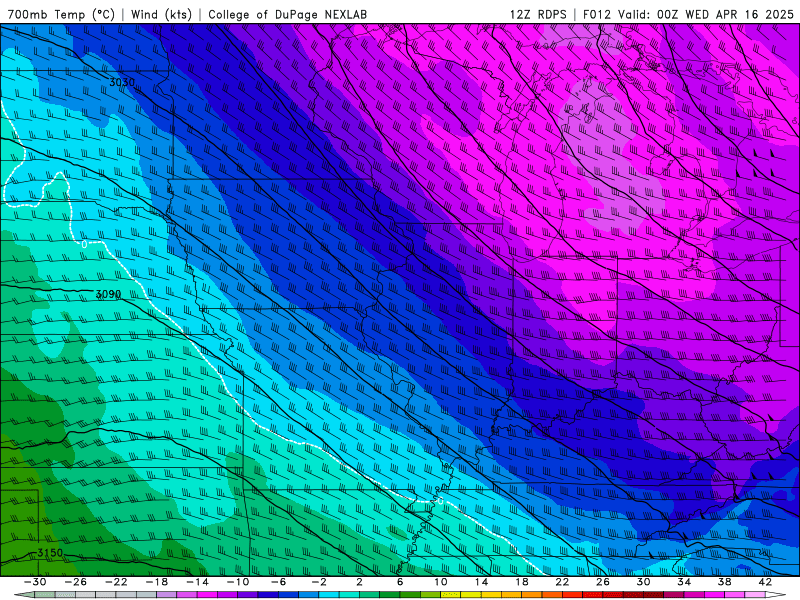Click the 42 value on the color scale
Image resolution: width=800 pixels, height=600 pixels.
pyautogui.click(x=765, y=582)
